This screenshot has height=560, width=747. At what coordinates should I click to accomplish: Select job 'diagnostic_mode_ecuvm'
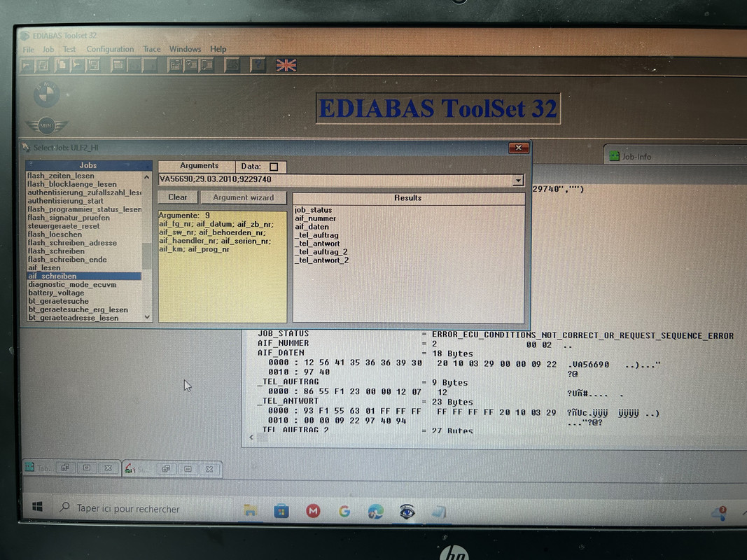72,285
